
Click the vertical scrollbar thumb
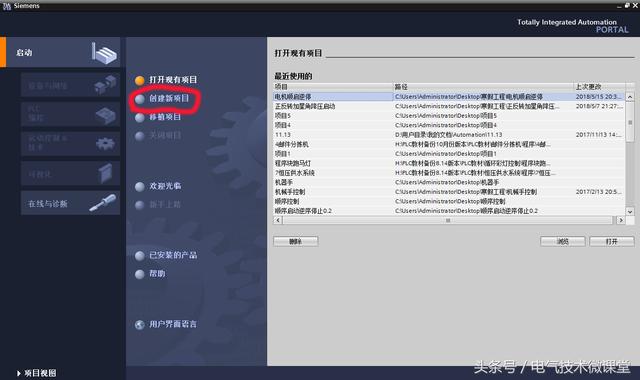pos(630,122)
